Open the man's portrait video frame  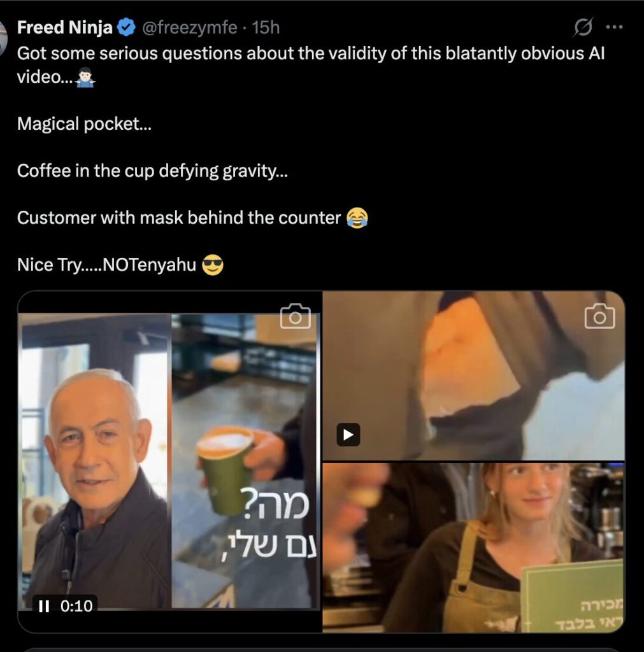(x=95, y=461)
